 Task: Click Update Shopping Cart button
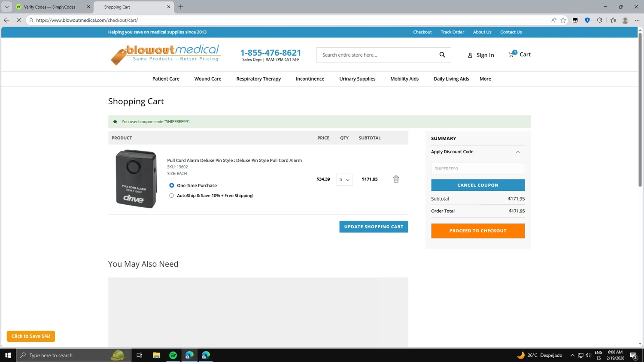click(374, 227)
